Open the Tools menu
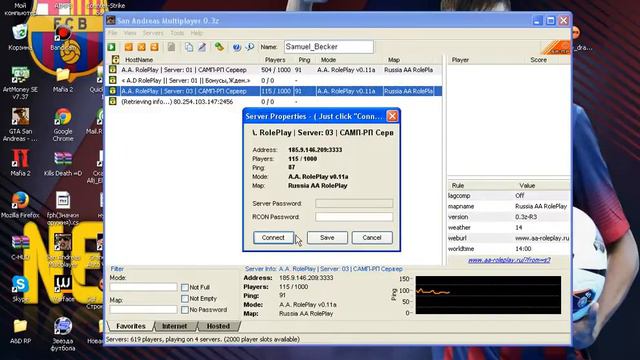Screen dimensions: 640x360 pos(177,33)
